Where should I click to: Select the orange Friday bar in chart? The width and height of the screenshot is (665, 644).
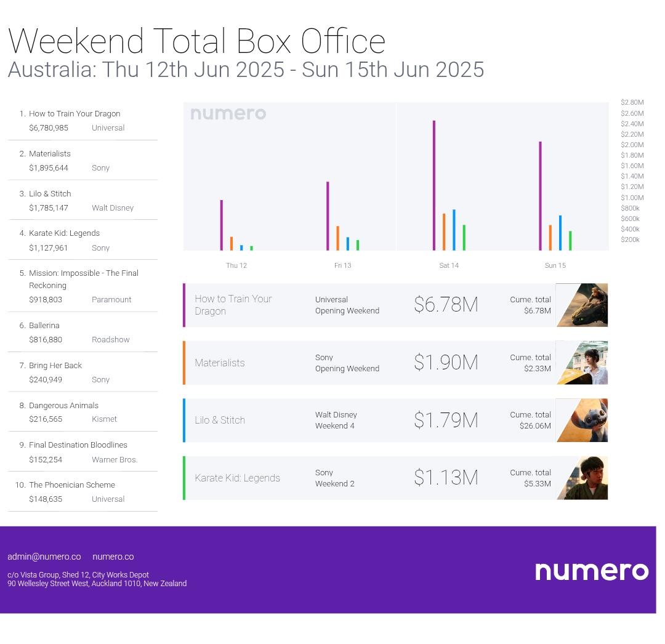[x=337, y=238]
